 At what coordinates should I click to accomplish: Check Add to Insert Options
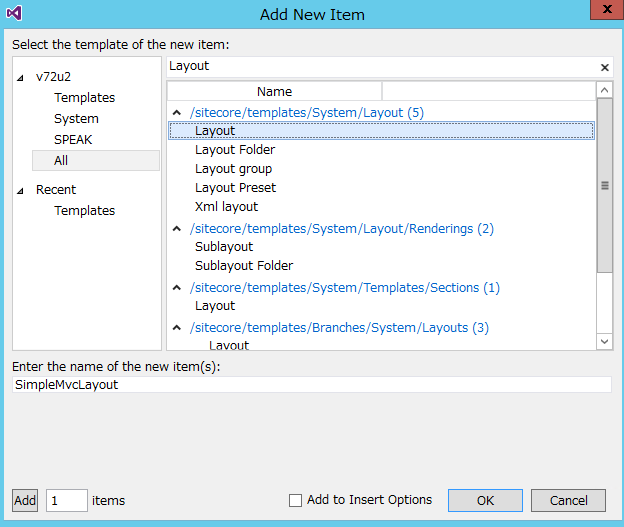point(295,500)
